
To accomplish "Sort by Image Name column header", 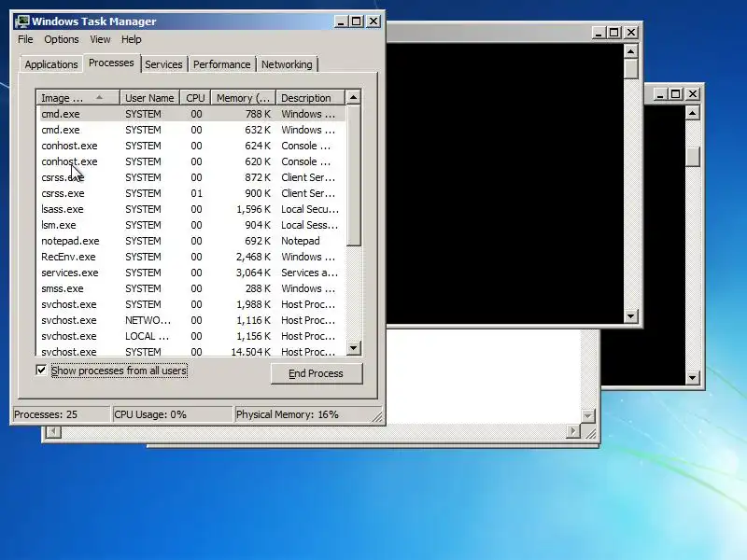I will coord(78,98).
